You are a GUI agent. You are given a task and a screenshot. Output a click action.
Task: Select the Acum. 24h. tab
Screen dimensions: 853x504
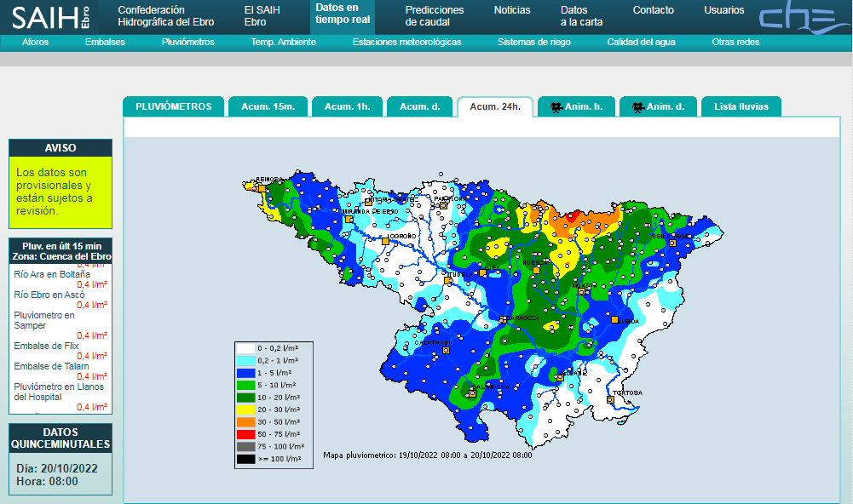pos(495,106)
